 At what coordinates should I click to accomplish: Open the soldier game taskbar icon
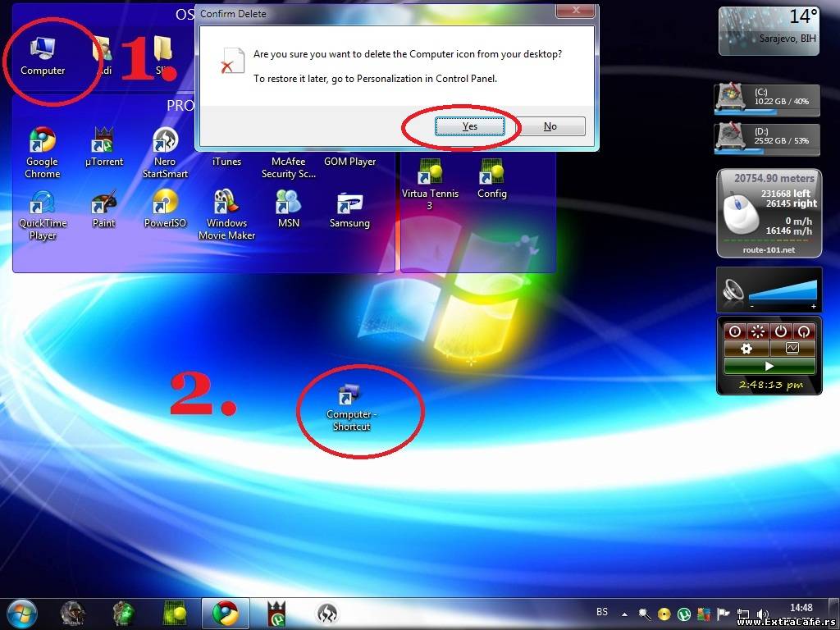pyautogui.click(x=73, y=614)
